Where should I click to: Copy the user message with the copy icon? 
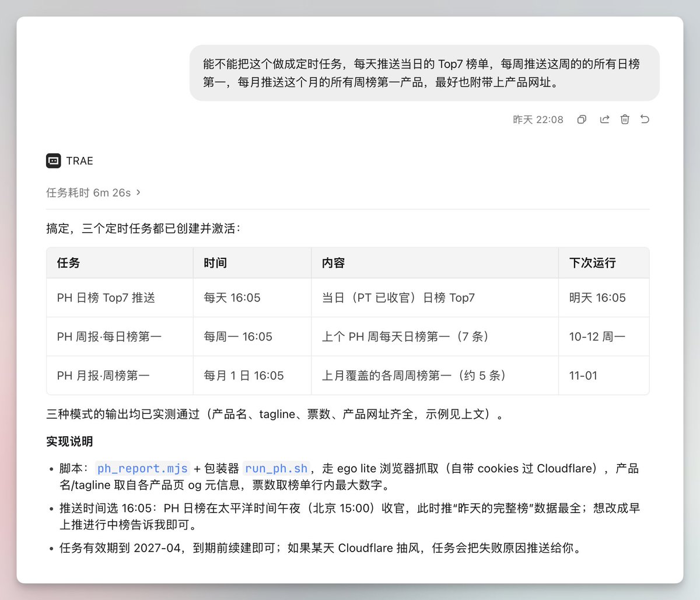click(x=582, y=120)
